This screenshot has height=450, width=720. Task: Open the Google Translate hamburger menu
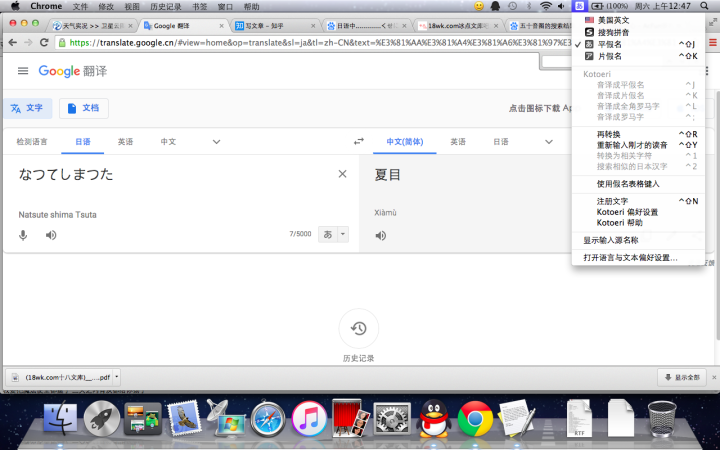click(23, 71)
